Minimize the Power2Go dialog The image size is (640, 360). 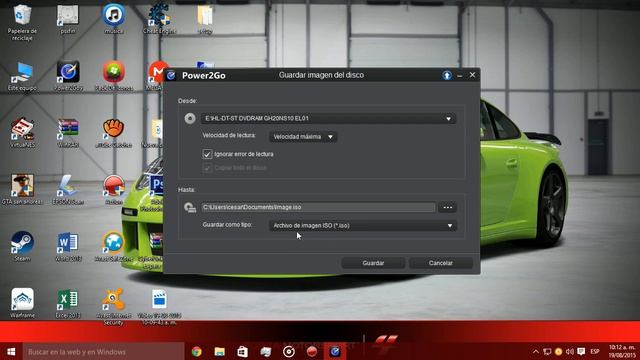pyautogui.click(x=460, y=76)
